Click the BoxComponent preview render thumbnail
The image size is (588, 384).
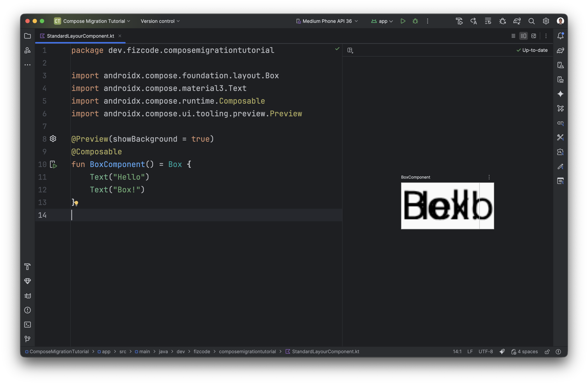point(447,206)
